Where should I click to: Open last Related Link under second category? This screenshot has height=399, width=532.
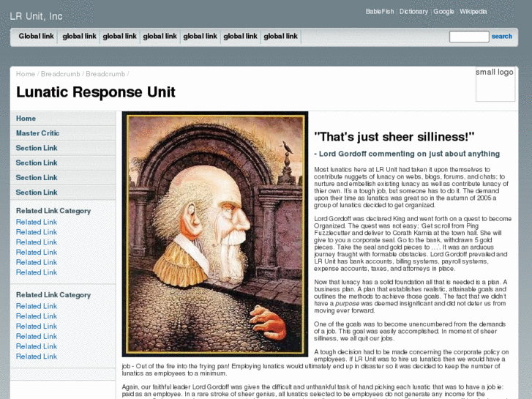tap(37, 357)
